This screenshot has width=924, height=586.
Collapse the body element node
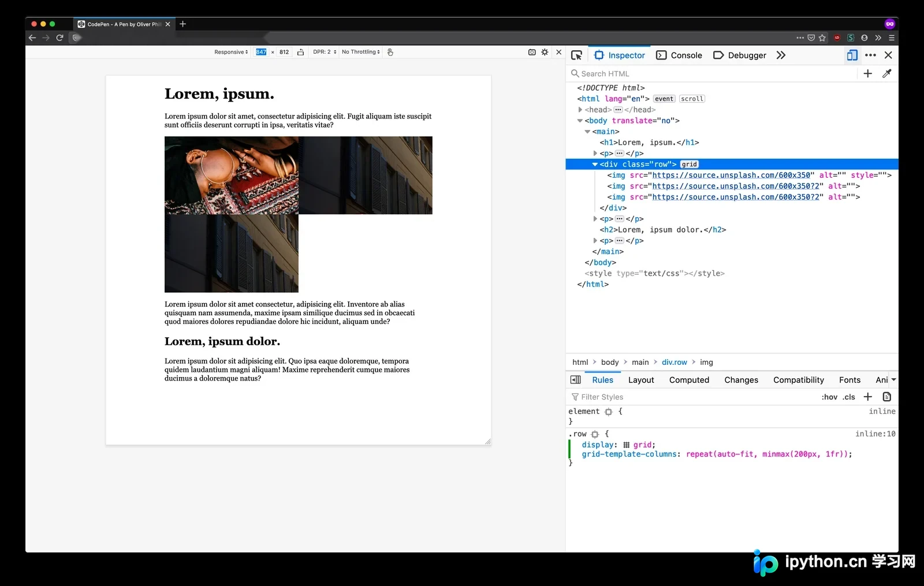point(580,121)
